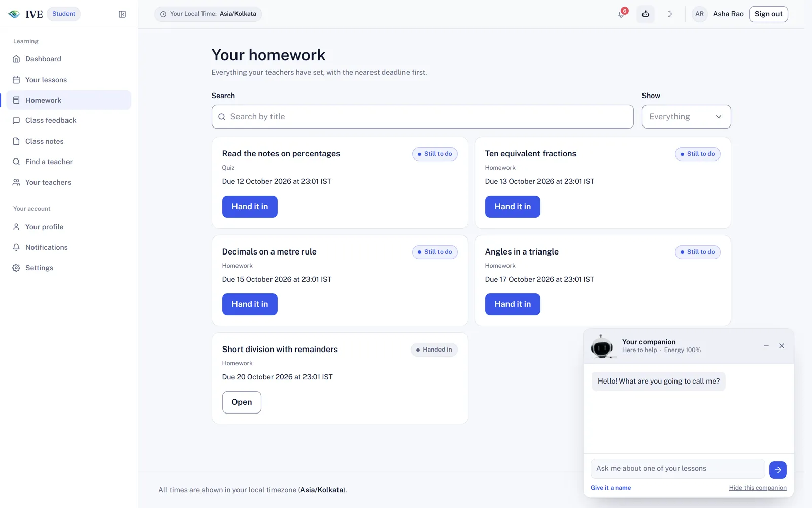Click the companion robot avatar in chat
This screenshot has width=812, height=508.
coord(602,346)
